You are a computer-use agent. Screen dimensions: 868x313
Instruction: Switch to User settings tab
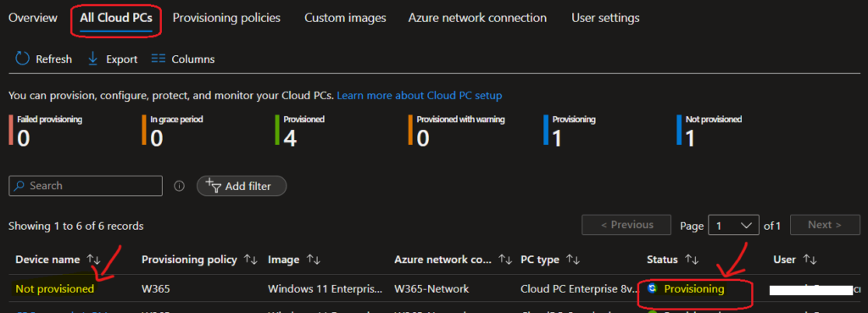[x=605, y=18]
